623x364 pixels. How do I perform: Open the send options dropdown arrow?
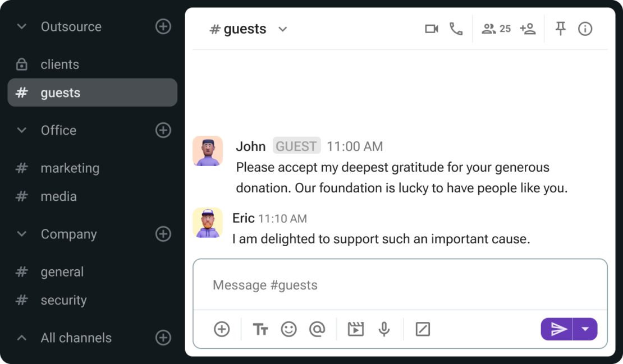[584, 329]
